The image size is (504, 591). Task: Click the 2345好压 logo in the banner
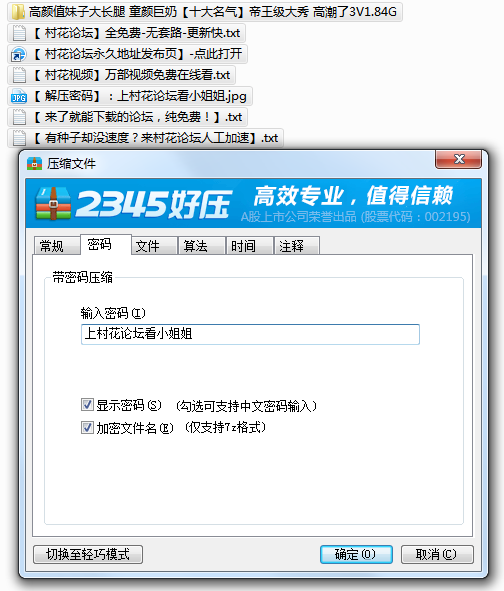tap(133, 204)
